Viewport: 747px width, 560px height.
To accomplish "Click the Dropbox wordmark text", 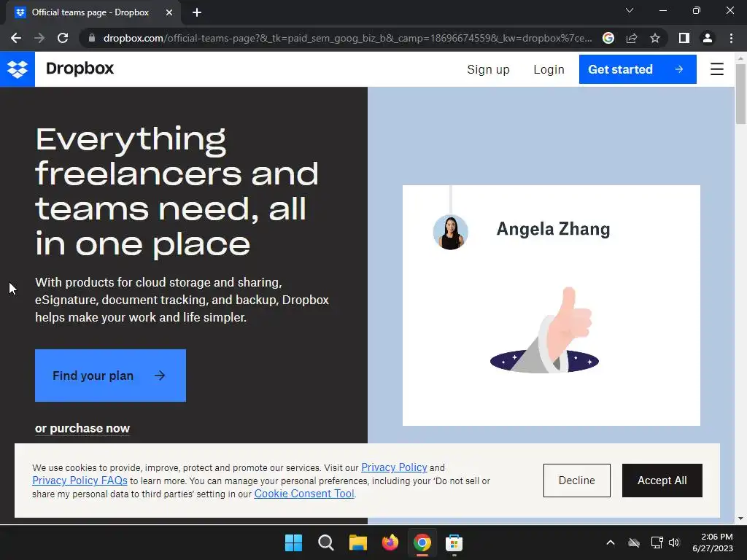I will [x=80, y=69].
